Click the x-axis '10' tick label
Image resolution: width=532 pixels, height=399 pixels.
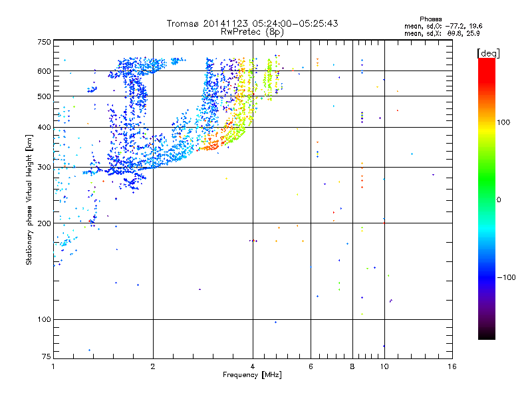click(x=384, y=366)
